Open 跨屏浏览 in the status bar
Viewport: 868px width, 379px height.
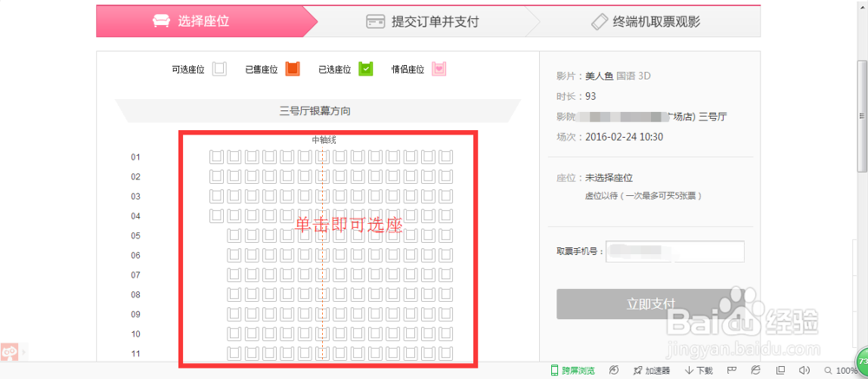point(572,370)
